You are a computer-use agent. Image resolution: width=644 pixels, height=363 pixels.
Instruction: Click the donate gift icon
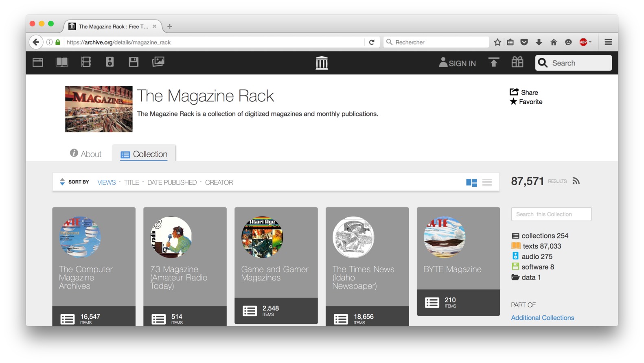coord(517,62)
